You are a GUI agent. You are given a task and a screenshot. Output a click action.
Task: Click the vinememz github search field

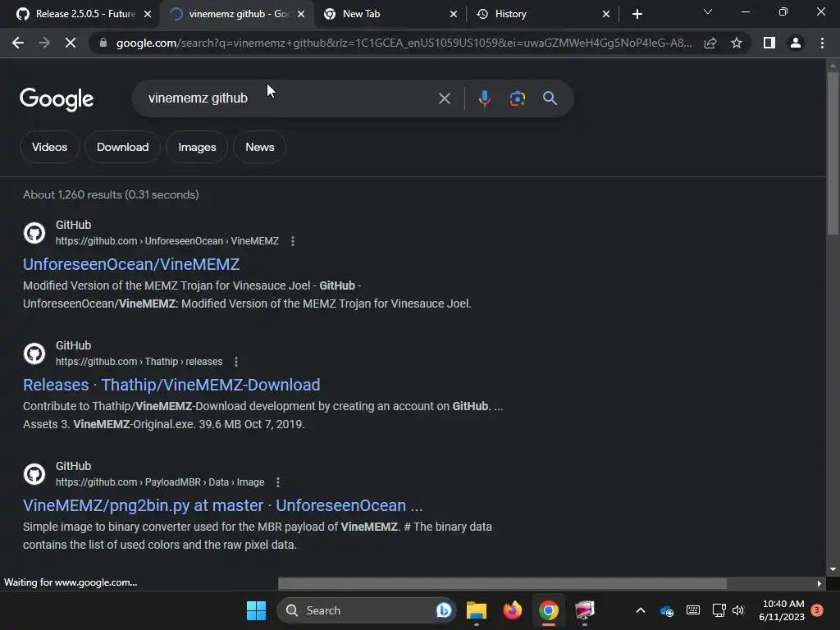[x=290, y=98]
